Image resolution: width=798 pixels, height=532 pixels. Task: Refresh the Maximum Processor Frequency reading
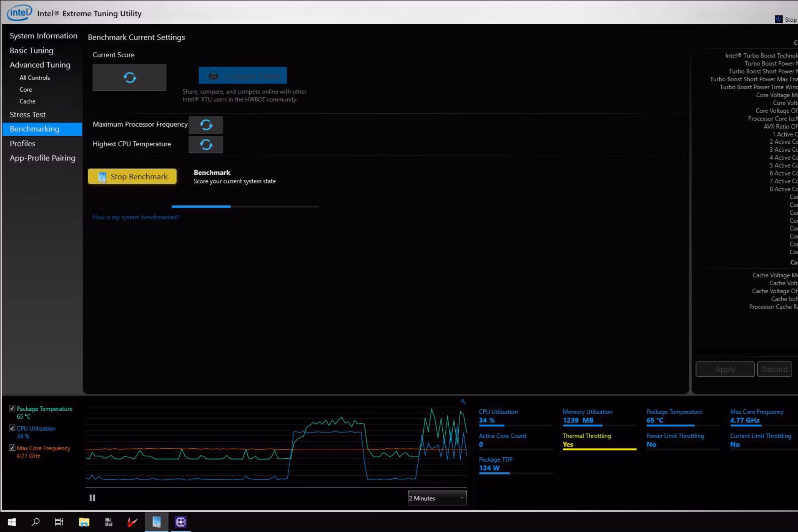(206, 125)
